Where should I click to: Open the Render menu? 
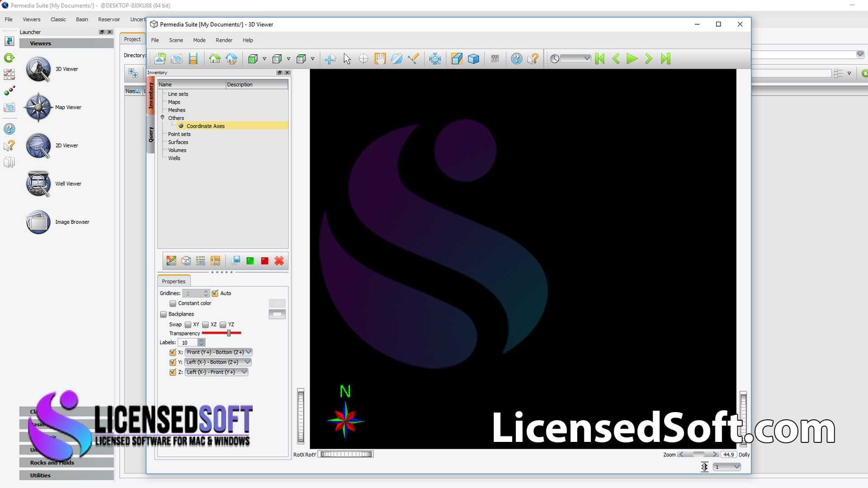(x=224, y=40)
